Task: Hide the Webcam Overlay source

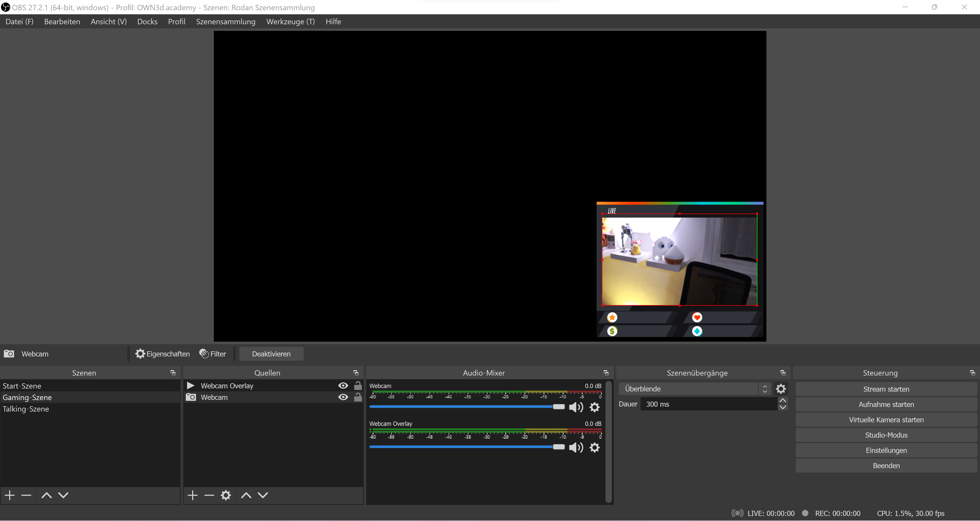Action: 343,386
